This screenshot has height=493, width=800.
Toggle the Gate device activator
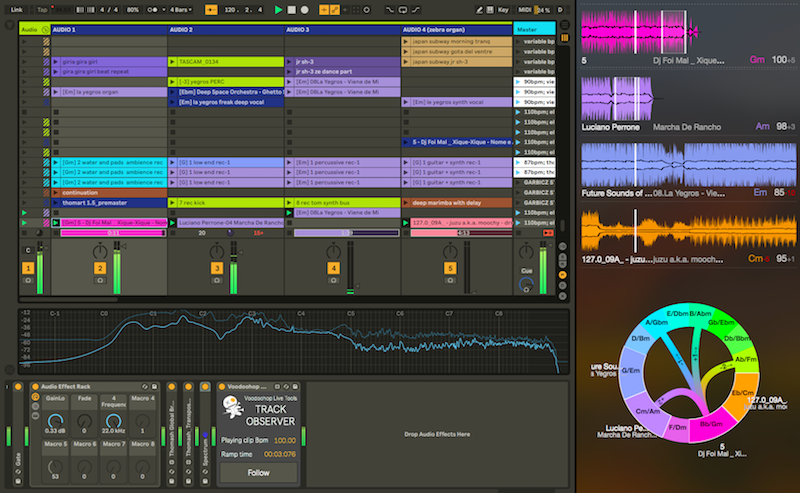pyautogui.click(x=18, y=386)
